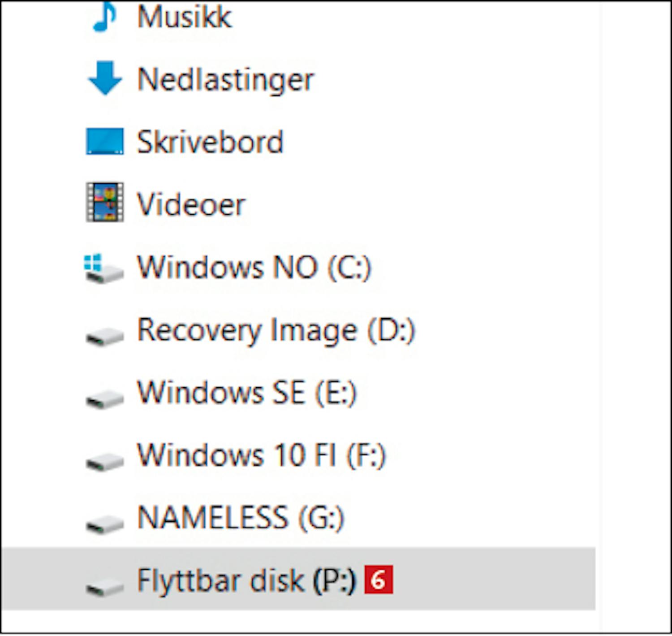Open the Musikk folder label
This screenshot has width=672, height=636.
(x=184, y=17)
